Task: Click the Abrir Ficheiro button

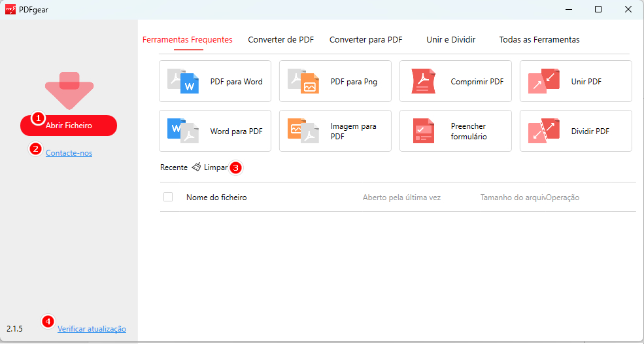Action: [x=69, y=126]
